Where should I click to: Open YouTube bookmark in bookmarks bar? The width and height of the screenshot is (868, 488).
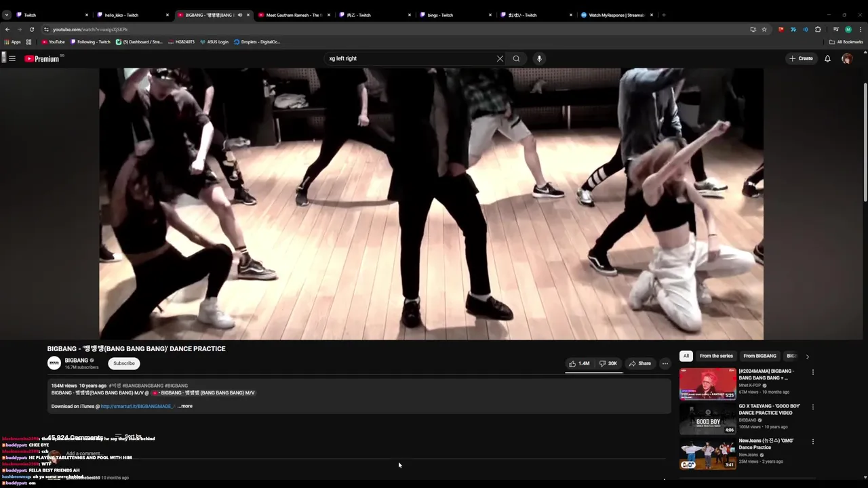53,42
